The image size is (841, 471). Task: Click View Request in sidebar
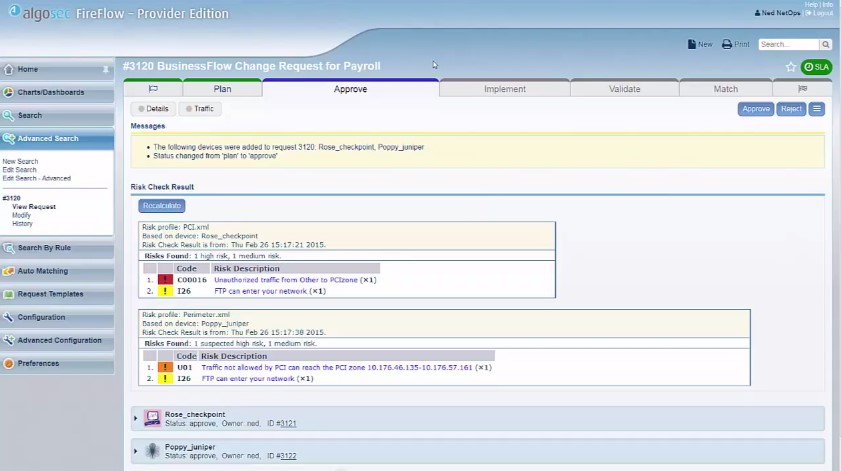coord(34,207)
